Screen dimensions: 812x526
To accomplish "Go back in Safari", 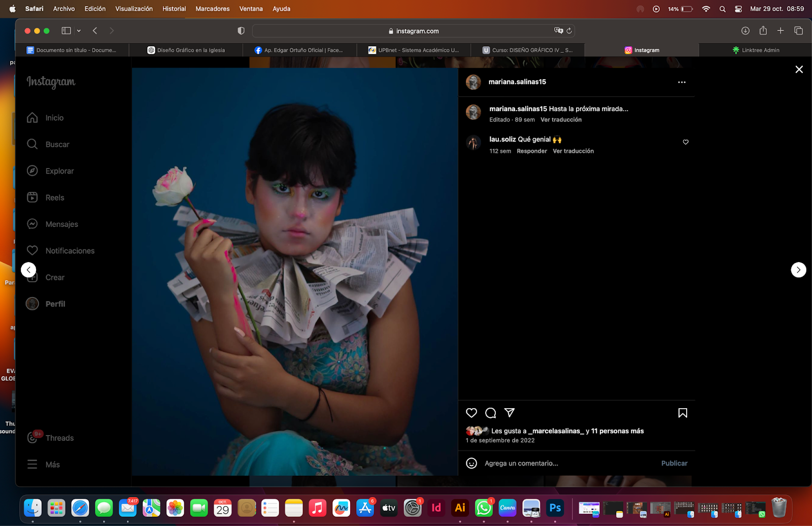I will click(95, 31).
